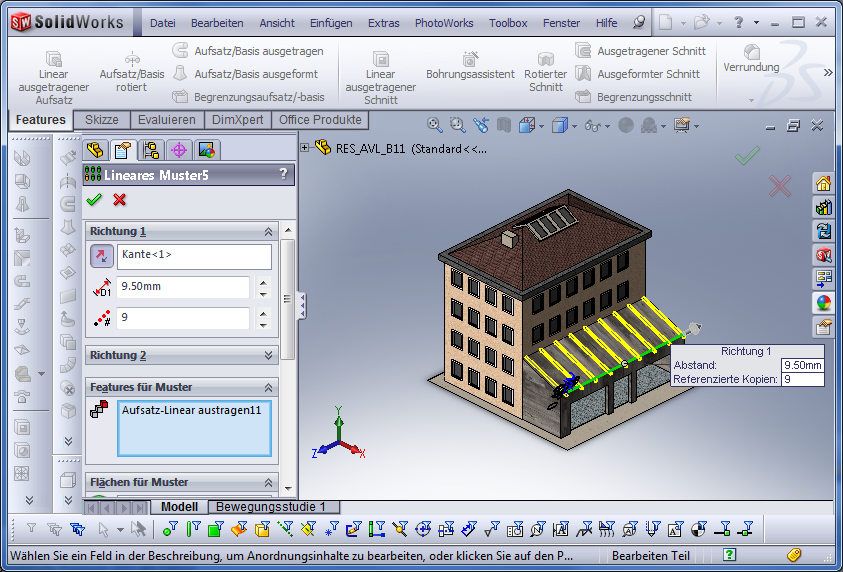
Task: Switch to the Skizze tab
Action: point(102,120)
